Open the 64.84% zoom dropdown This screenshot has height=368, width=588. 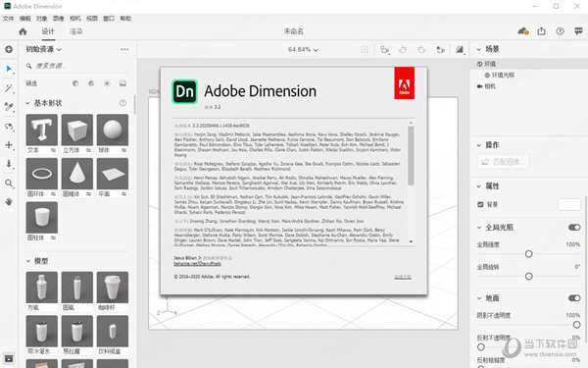pos(303,50)
